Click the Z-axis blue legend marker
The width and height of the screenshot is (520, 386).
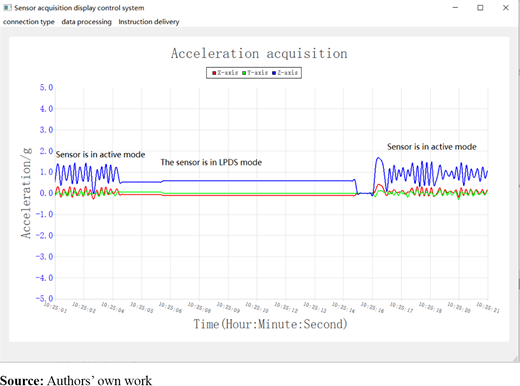(x=274, y=73)
